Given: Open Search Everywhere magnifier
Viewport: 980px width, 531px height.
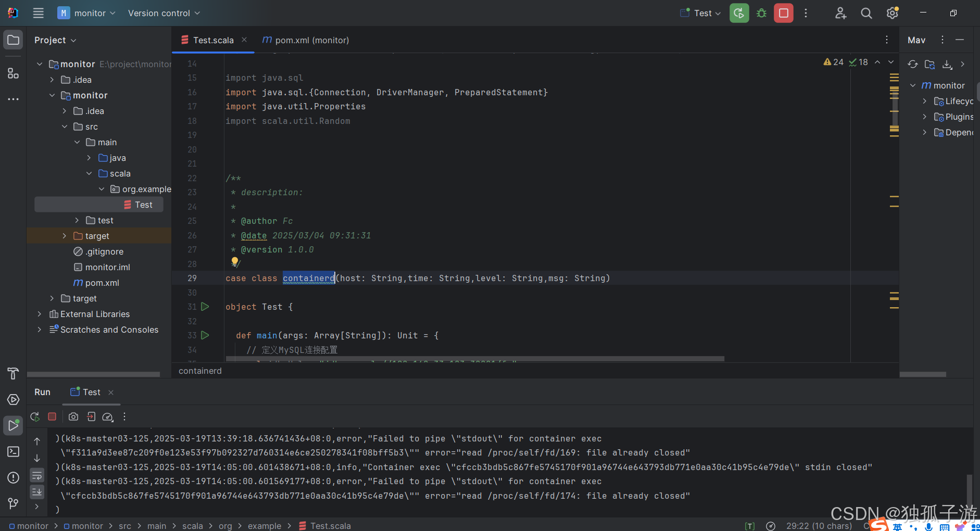Looking at the screenshot, I should tap(866, 13).
